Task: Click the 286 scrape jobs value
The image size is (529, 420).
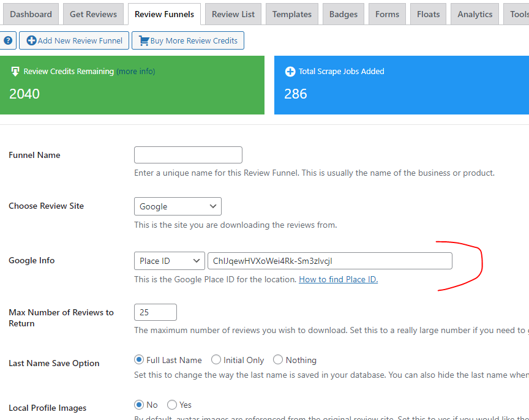Action: tap(296, 94)
